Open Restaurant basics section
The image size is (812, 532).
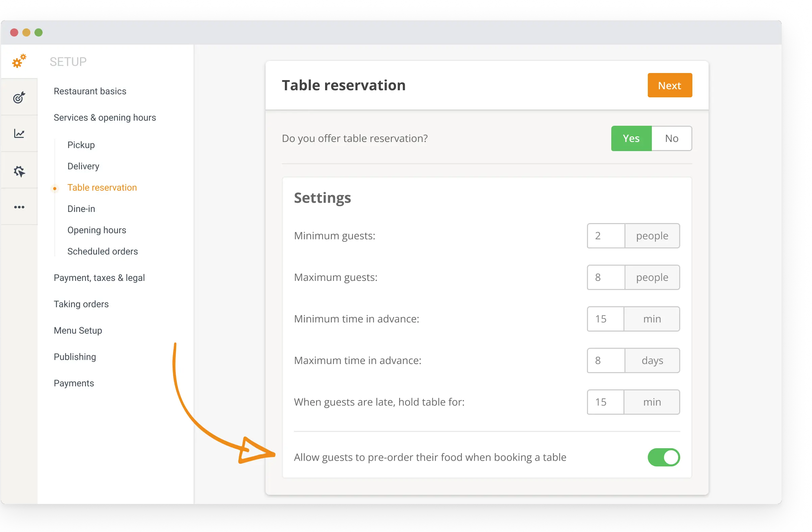(x=90, y=91)
